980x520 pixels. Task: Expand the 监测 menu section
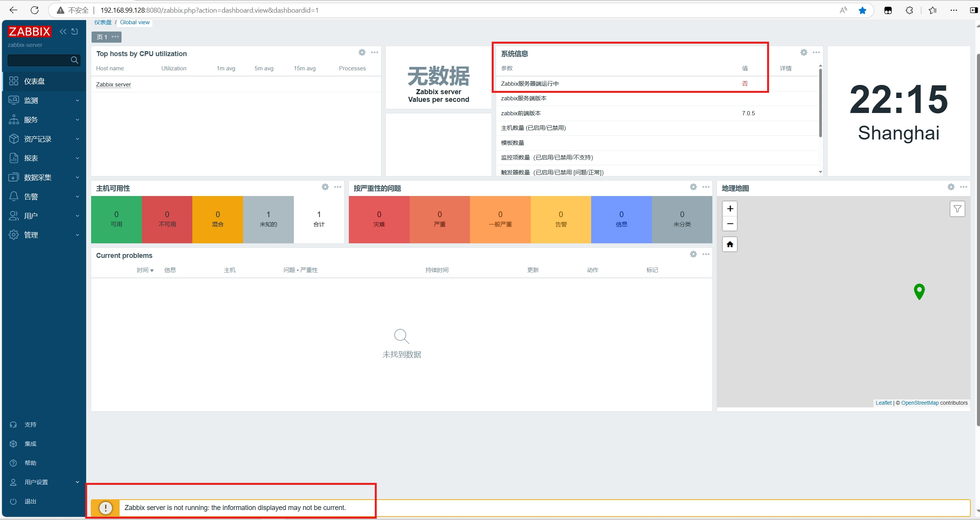click(44, 100)
